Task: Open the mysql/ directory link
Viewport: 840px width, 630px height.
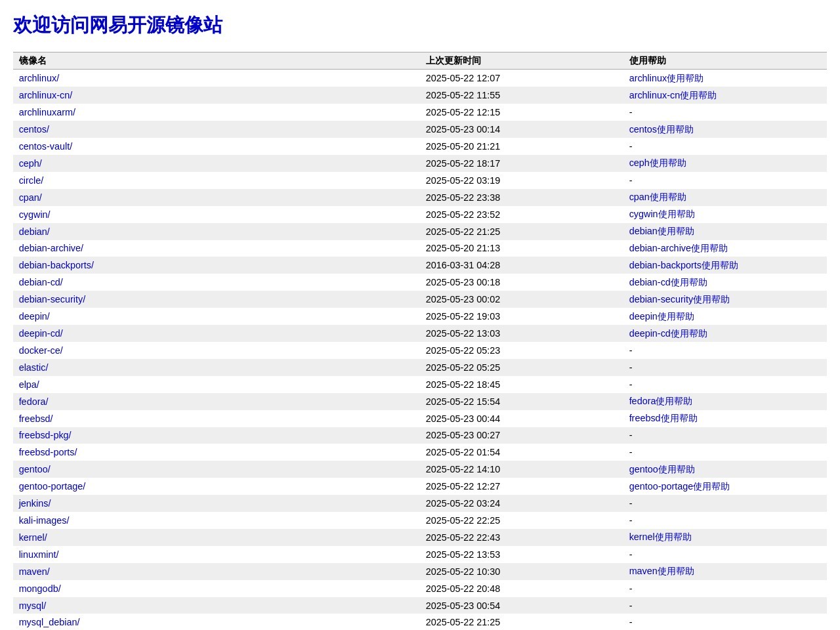Action: click(x=32, y=606)
